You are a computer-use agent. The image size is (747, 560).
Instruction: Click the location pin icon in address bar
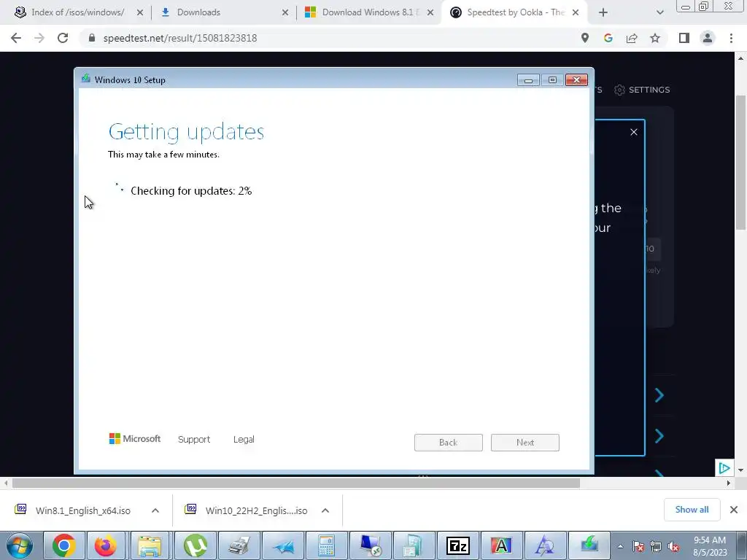(x=585, y=38)
